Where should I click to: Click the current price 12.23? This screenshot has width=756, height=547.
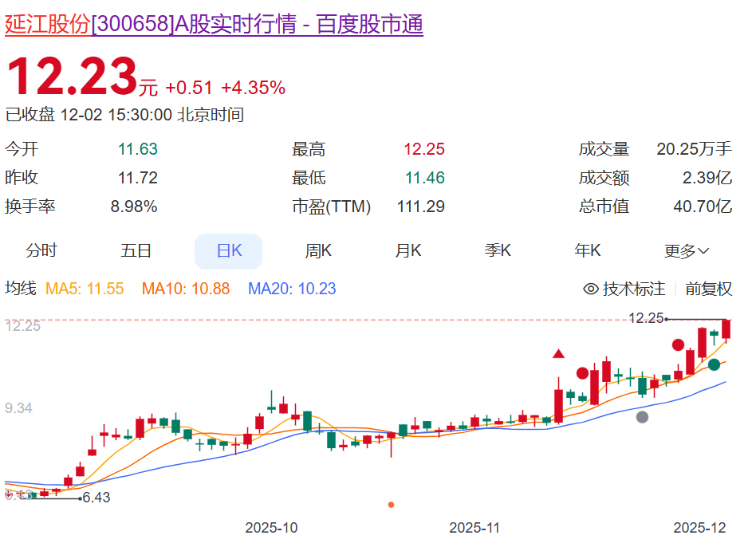tap(73, 76)
